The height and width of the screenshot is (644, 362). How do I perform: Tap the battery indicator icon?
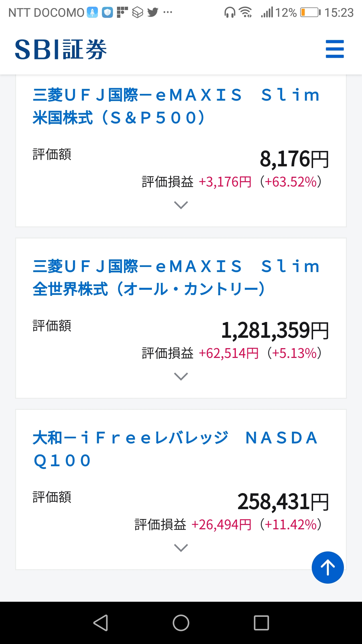(x=310, y=12)
